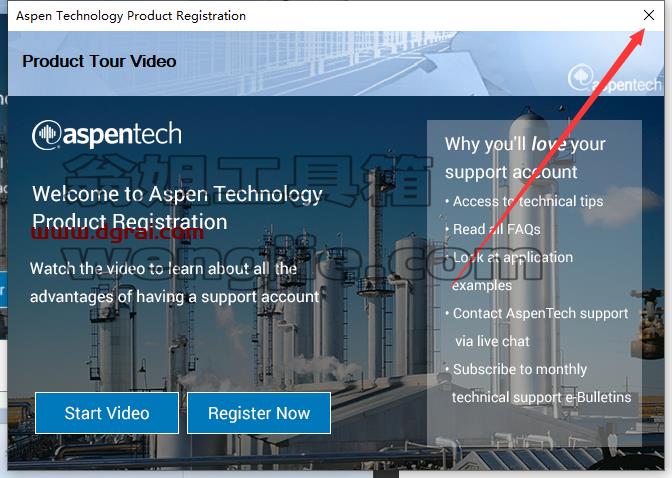Select the Contact AspenTech support bullet
Screen dimensions: 672x478
coord(536,313)
